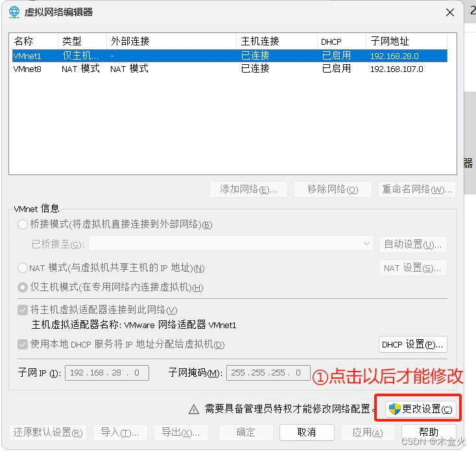Click 导入(T)... button
This screenshot has height=452, width=476.
pyautogui.click(x=120, y=433)
